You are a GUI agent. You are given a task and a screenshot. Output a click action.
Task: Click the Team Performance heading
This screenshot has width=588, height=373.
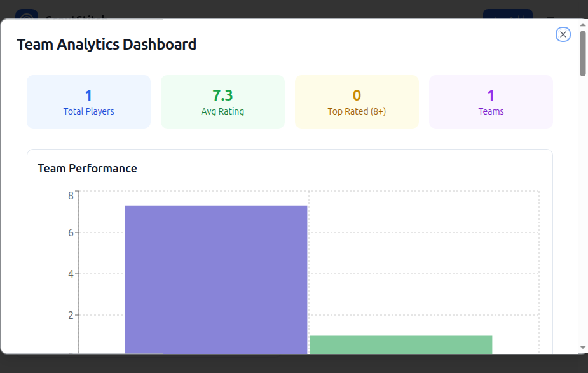coord(87,168)
